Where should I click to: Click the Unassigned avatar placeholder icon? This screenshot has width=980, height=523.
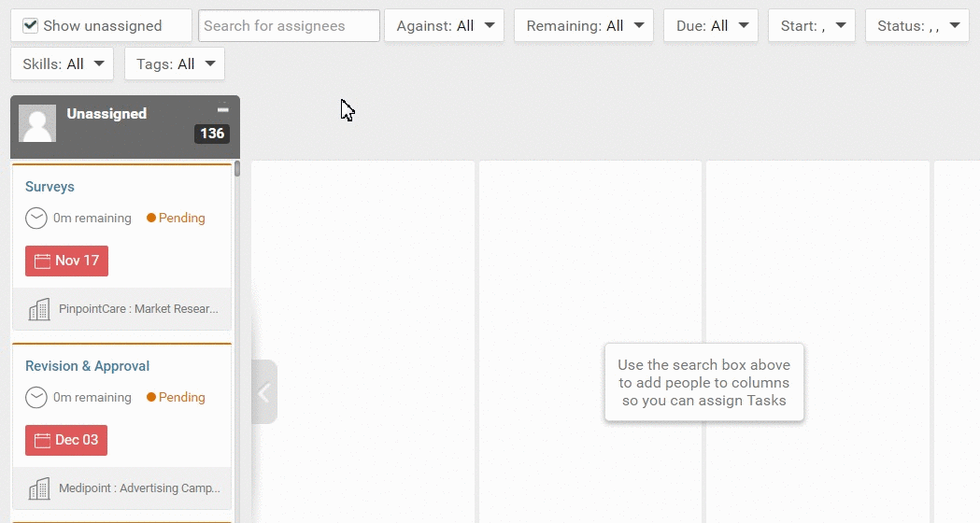click(x=37, y=123)
